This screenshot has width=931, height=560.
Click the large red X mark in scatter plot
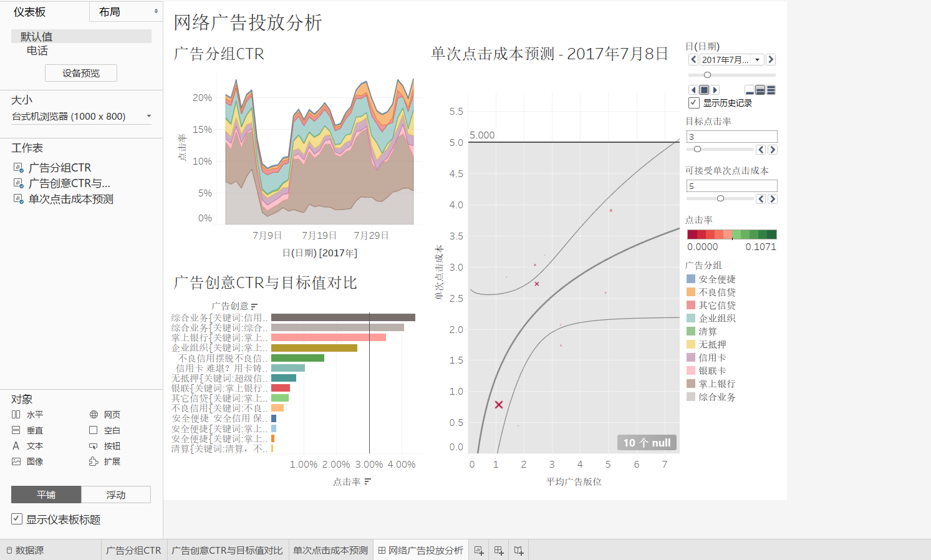(x=499, y=405)
